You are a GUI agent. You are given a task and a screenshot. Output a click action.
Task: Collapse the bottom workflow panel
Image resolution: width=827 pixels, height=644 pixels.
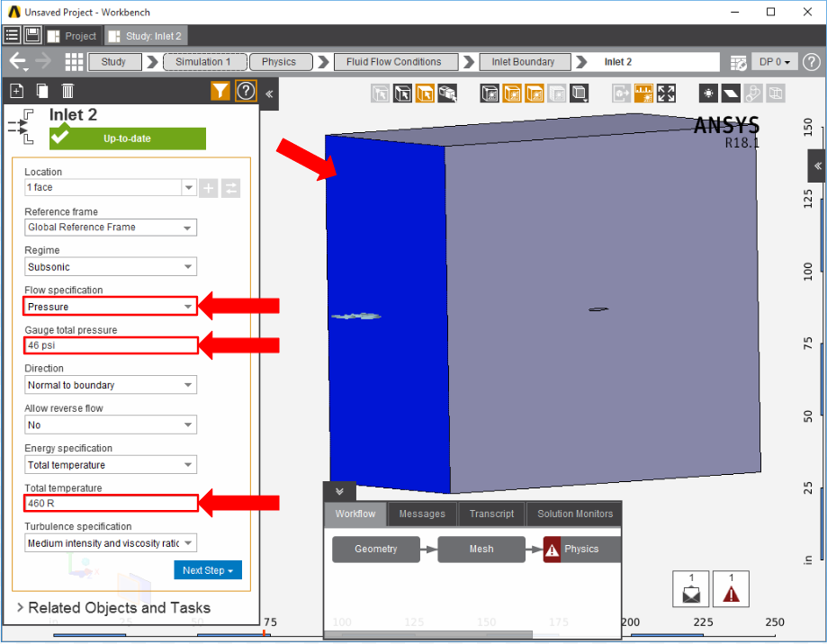[x=339, y=492]
